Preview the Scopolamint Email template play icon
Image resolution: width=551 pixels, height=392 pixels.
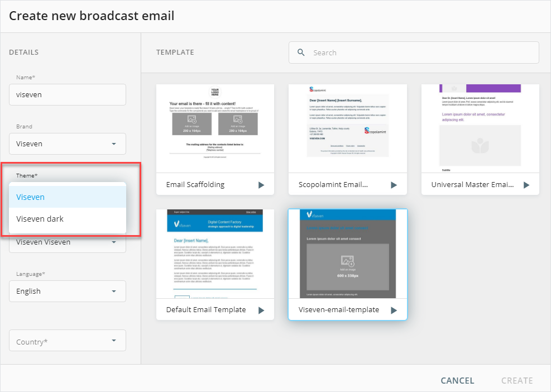pyautogui.click(x=394, y=185)
